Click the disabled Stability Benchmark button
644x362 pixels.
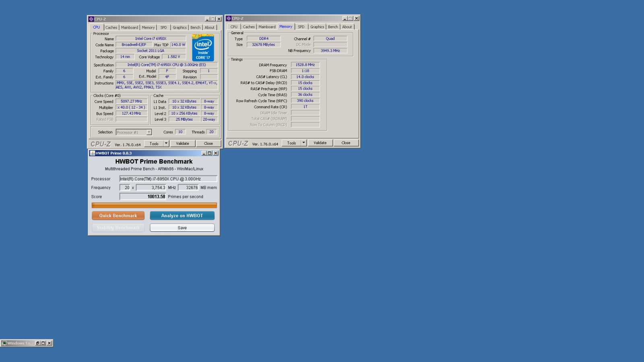pyautogui.click(x=118, y=228)
